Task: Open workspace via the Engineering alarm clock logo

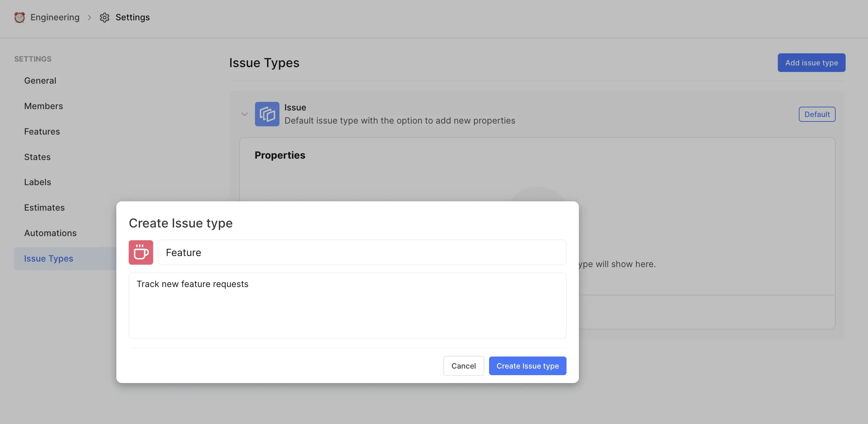Action: pos(20,17)
